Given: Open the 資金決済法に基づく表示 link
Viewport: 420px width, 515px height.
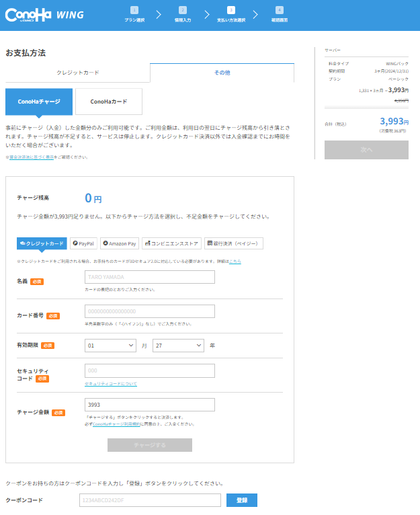Looking at the screenshot, I should pos(32,157).
